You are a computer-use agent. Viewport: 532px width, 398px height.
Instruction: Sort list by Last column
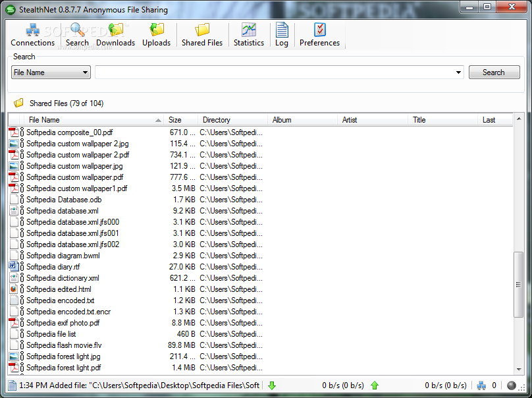pos(495,120)
